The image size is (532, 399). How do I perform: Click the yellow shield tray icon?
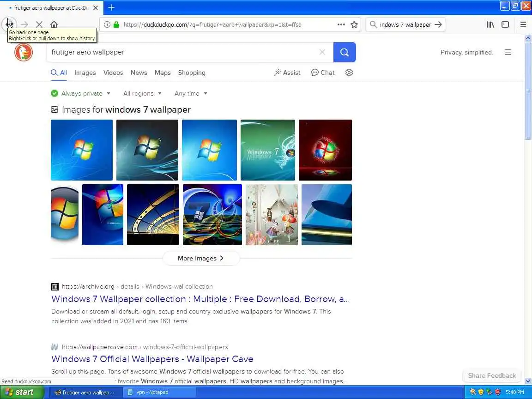[481, 392]
